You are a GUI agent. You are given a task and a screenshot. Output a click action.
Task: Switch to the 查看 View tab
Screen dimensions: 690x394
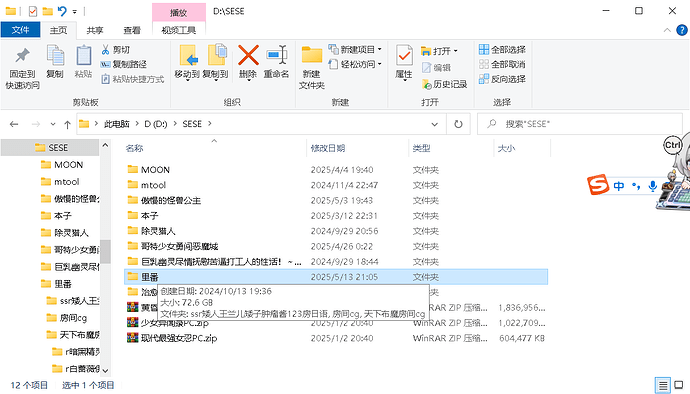click(x=132, y=30)
